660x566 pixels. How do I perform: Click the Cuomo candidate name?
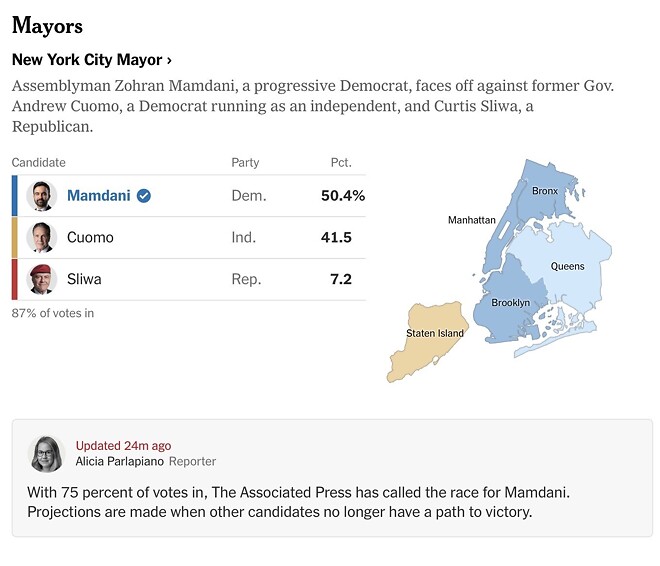pyautogui.click(x=90, y=238)
